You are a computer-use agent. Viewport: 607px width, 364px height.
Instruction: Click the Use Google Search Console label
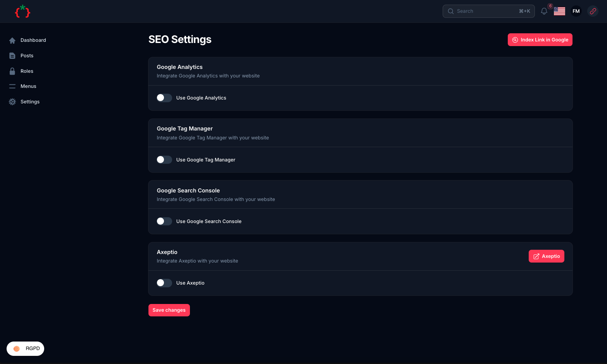coord(209,221)
